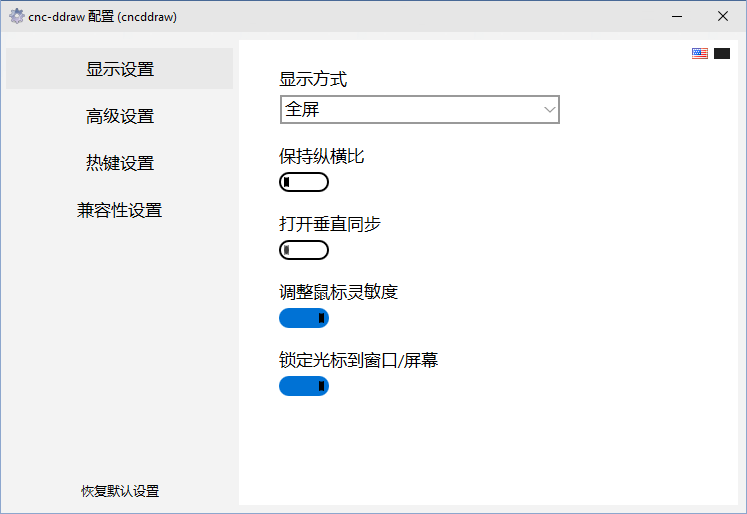Click the 锁定光标到窗口/屏幕 label text
The image size is (747, 514).
click(358, 360)
